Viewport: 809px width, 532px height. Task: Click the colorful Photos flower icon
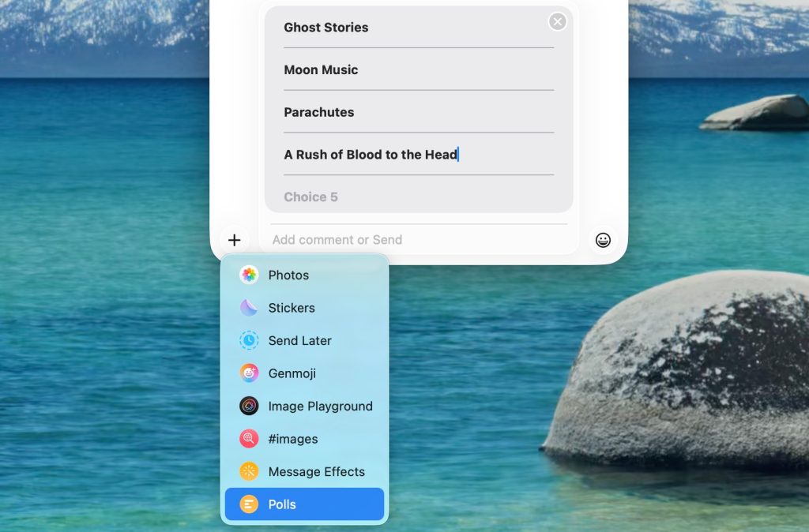249,275
